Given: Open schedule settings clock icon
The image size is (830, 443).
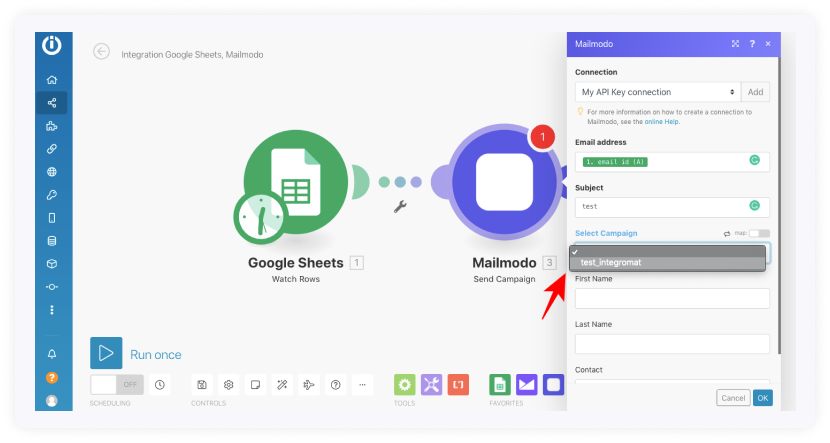Looking at the screenshot, I should pyautogui.click(x=159, y=385).
